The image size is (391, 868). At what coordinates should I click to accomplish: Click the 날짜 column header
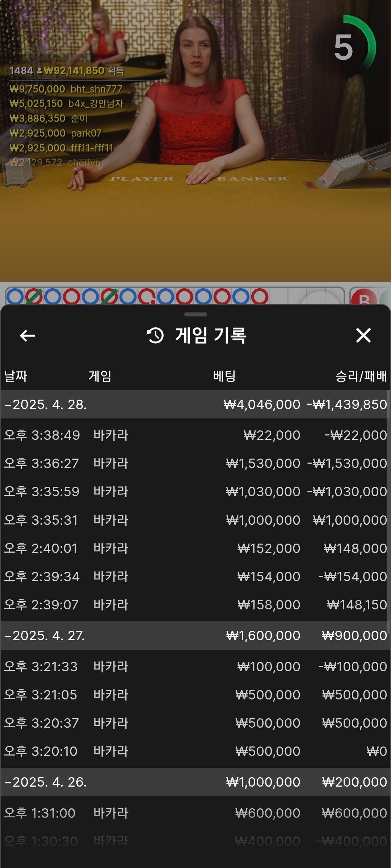click(x=16, y=376)
